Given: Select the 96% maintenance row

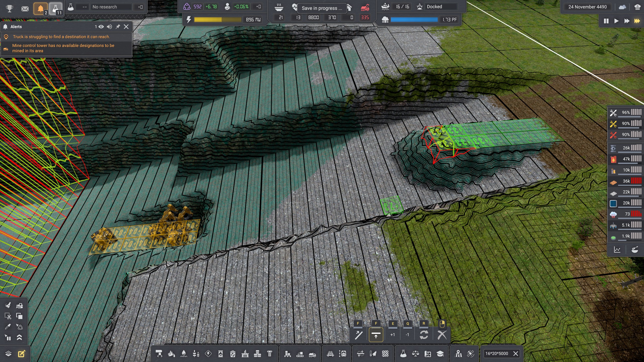Looking at the screenshot, I should (626, 112).
